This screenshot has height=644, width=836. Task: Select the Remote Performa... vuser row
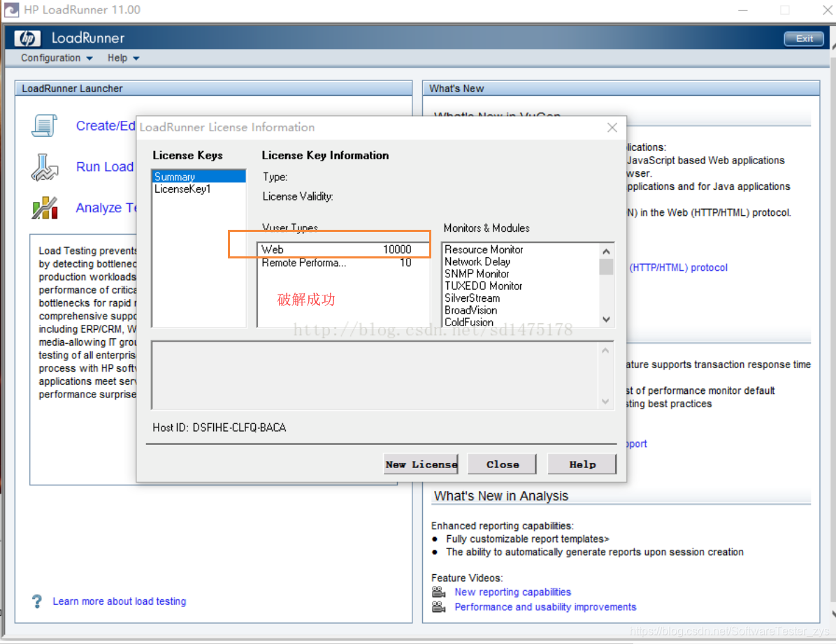(x=343, y=263)
